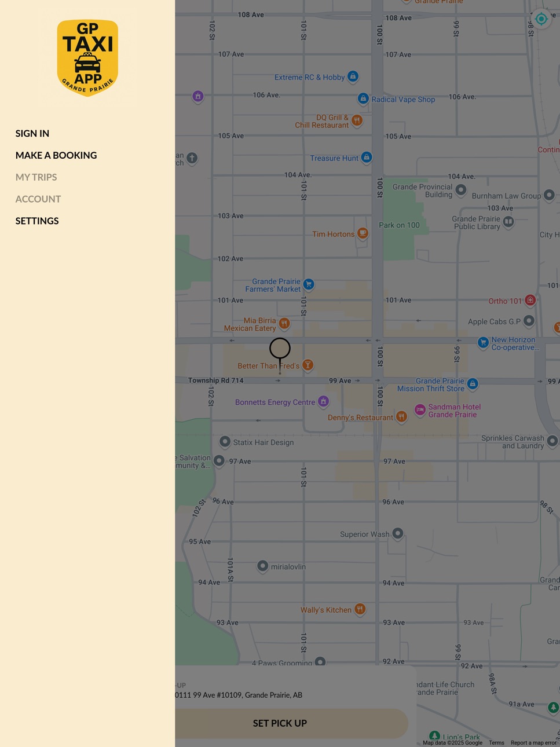Select the mirialovlin map marker

(262, 566)
